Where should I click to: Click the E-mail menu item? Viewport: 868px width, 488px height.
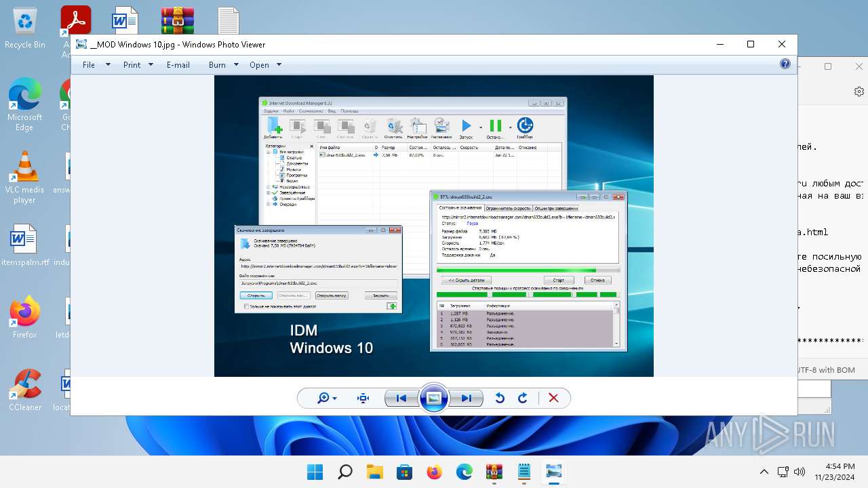178,65
